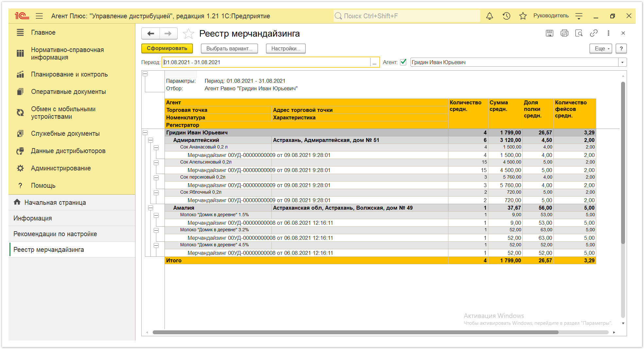Open report Настройки button
The height and width of the screenshot is (349, 644).
[x=286, y=48]
